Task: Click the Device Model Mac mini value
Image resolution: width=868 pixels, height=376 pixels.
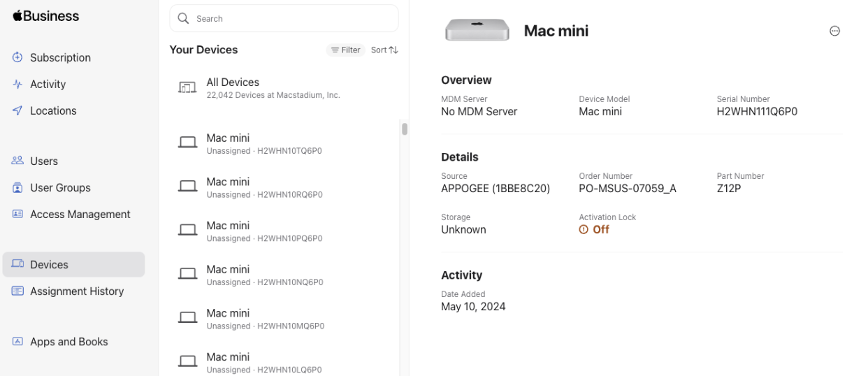Action: (600, 111)
